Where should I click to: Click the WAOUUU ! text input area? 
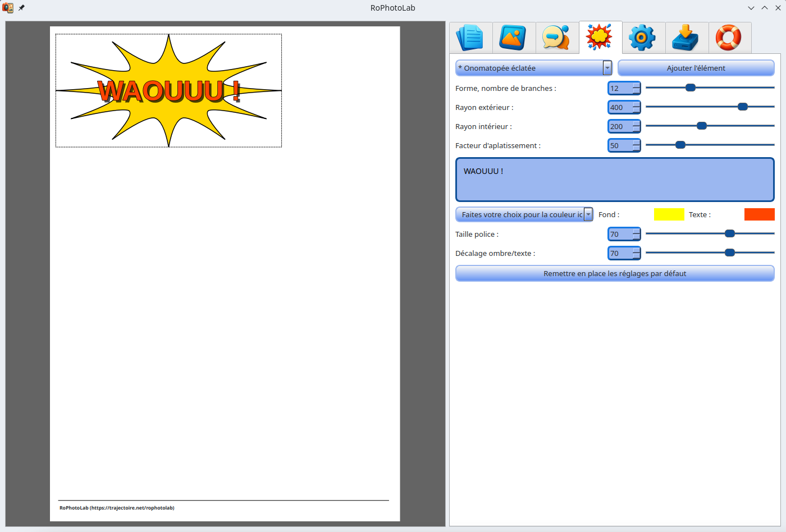(x=615, y=180)
